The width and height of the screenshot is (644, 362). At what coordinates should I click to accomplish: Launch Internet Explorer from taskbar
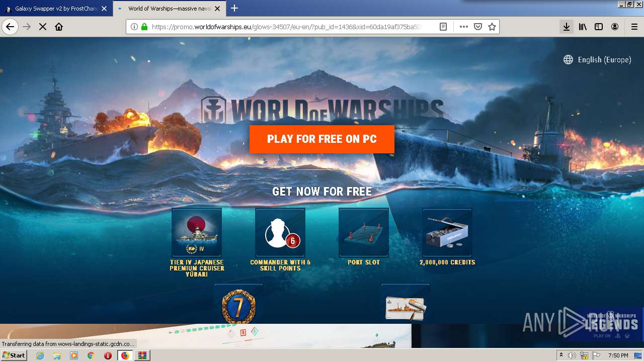(40, 355)
